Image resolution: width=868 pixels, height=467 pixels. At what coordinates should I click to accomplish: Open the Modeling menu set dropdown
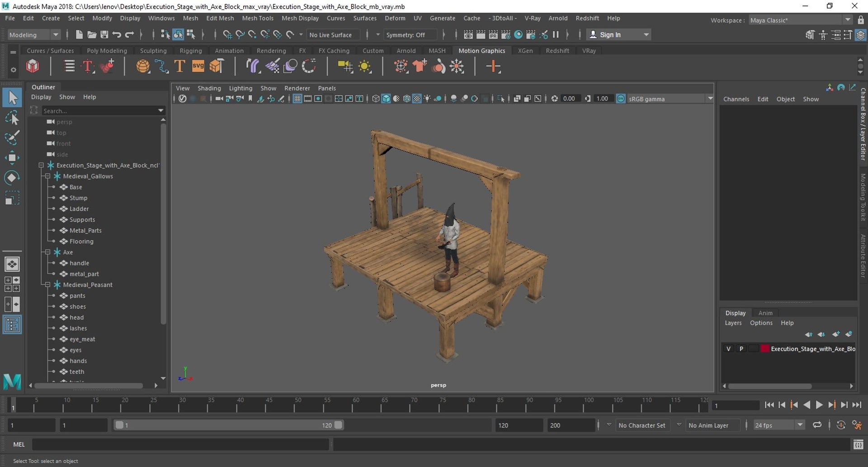point(34,35)
